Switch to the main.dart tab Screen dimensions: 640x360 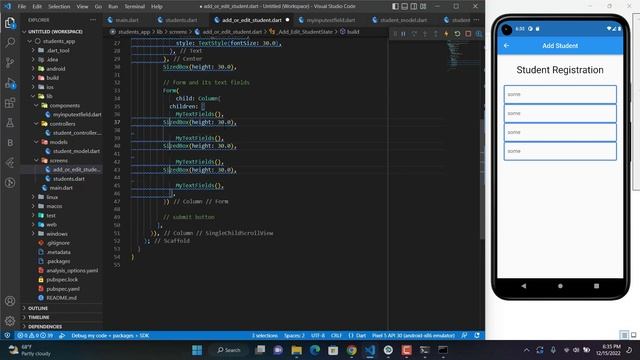click(x=127, y=20)
